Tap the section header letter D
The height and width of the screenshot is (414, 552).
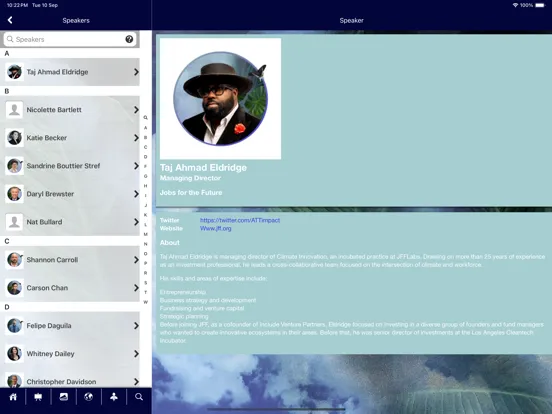click(7, 307)
